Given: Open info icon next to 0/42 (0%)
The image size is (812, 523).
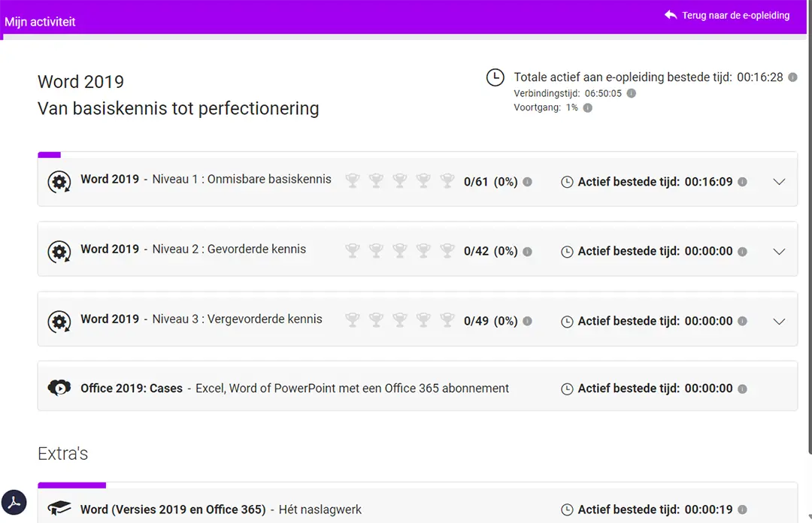Looking at the screenshot, I should pos(527,252).
